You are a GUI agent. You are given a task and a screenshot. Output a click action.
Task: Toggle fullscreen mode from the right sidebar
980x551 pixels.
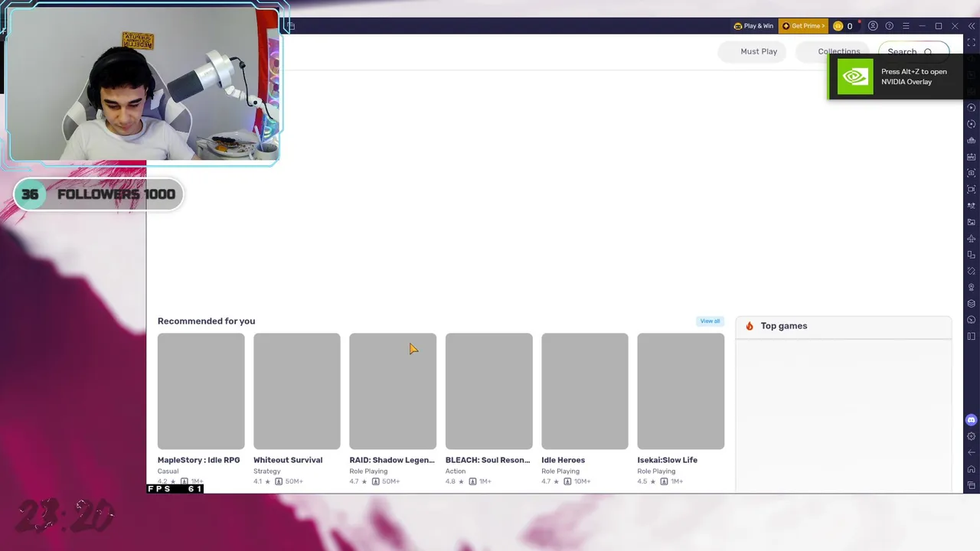point(972,42)
